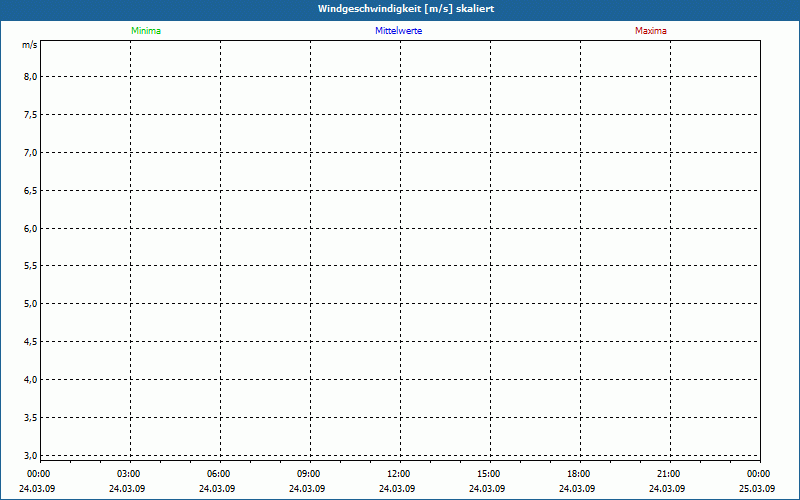Screen dimensions: 800x500
Task: Click the 8,0 y-axis value
Action: coord(31,77)
